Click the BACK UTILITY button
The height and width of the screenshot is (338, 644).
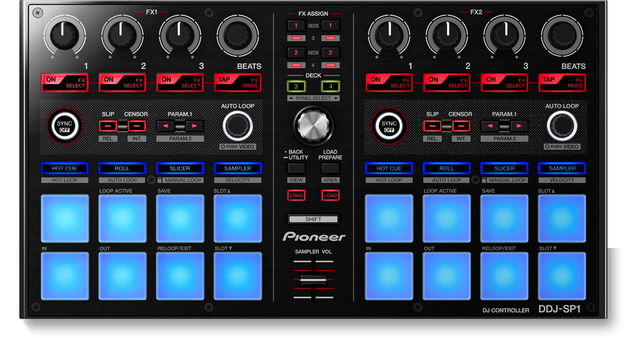coord(296,168)
